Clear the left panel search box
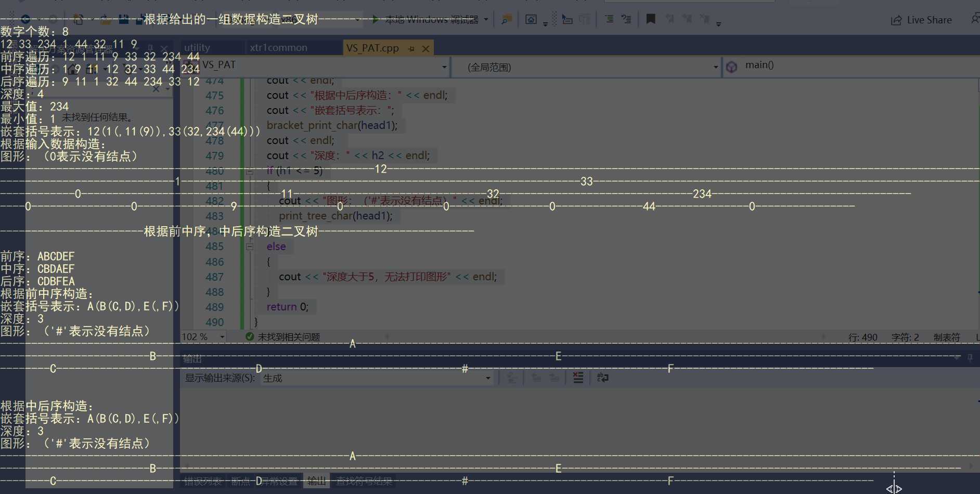The height and width of the screenshot is (494, 980). pos(156,89)
